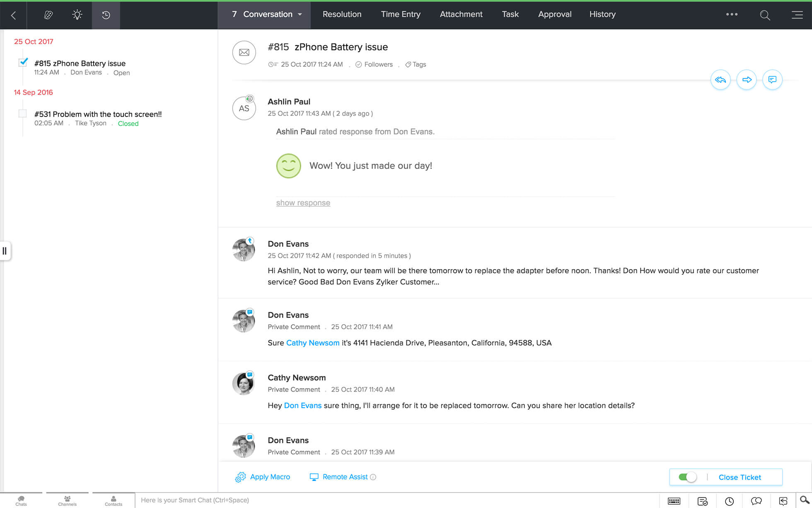This screenshot has width=812, height=508.
Task: Click the reply-all arrow icon
Action: click(x=720, y=80)
